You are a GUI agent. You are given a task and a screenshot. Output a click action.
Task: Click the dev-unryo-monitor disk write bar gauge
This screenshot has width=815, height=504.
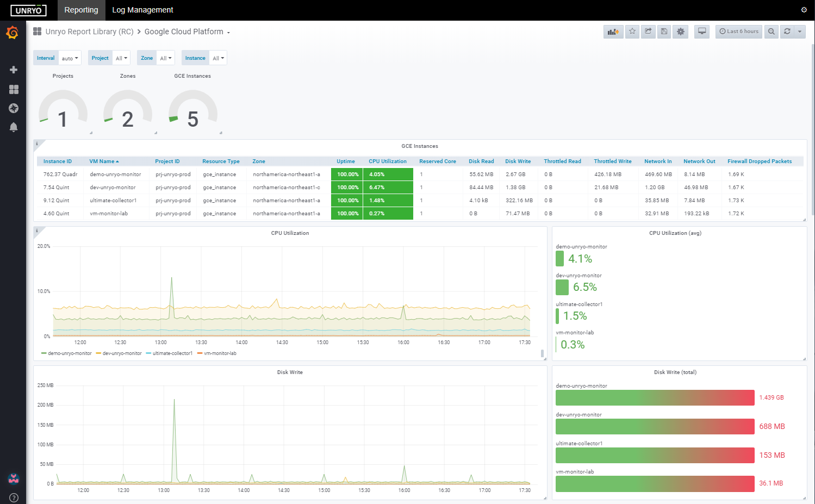click(655, 426)
